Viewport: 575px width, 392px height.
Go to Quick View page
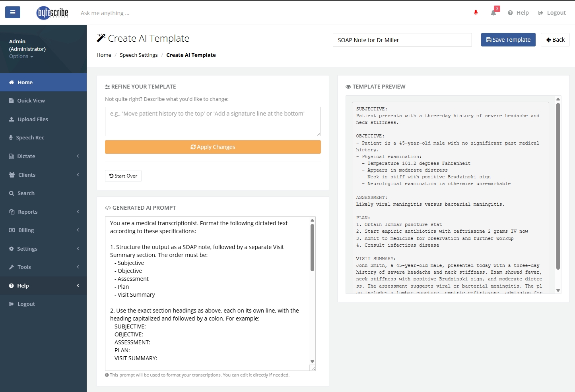pyautogui.click(x=31, y=100)
